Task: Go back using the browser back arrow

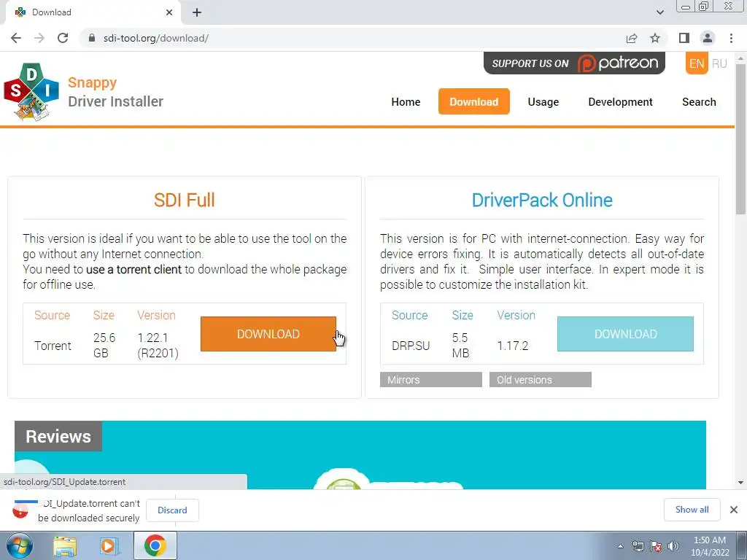Action: (16, 38)
